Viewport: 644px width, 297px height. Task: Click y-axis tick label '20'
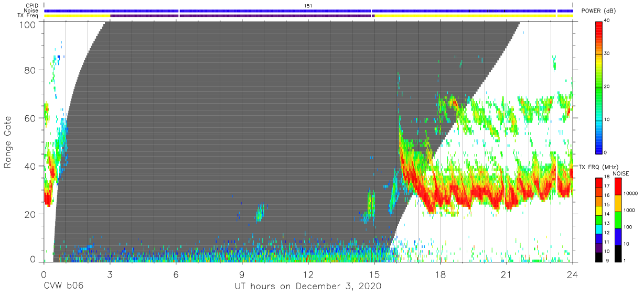[31, 214]
